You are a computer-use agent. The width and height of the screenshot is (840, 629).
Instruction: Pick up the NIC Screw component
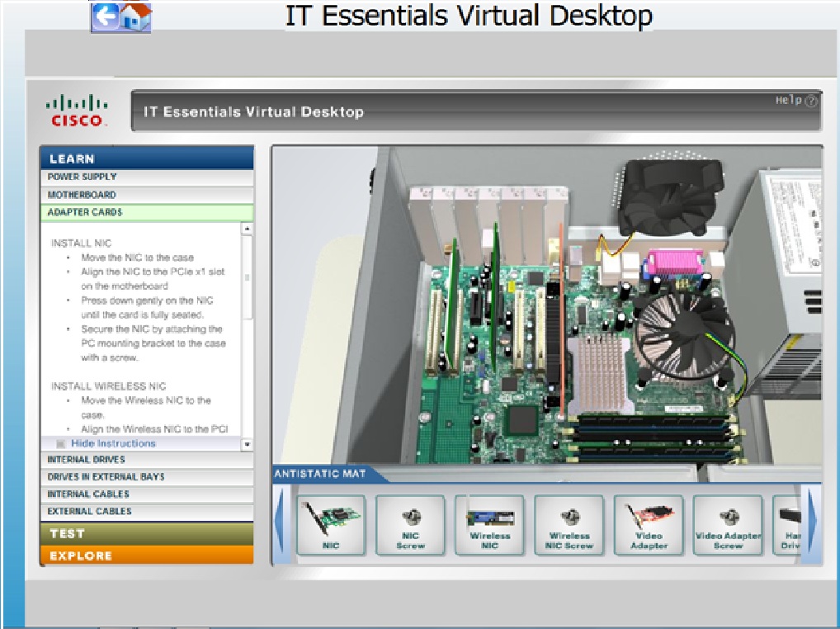click(x=412, y=526)
